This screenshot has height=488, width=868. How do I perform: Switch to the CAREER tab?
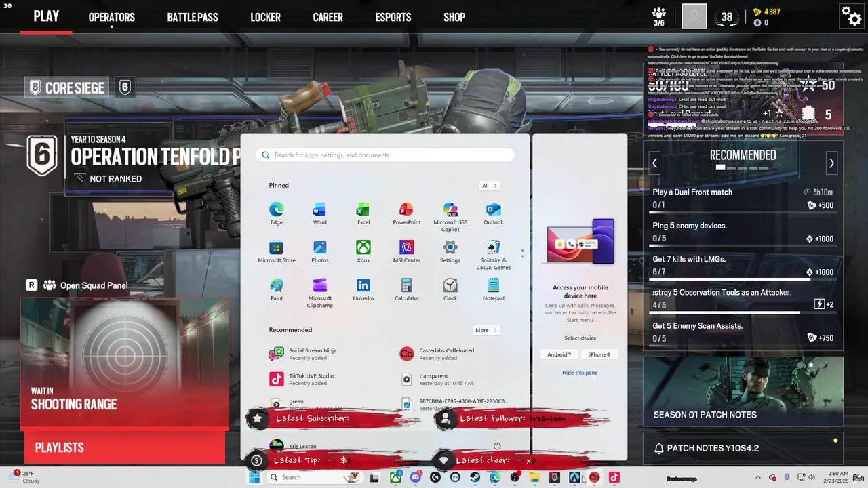(328, 17)
